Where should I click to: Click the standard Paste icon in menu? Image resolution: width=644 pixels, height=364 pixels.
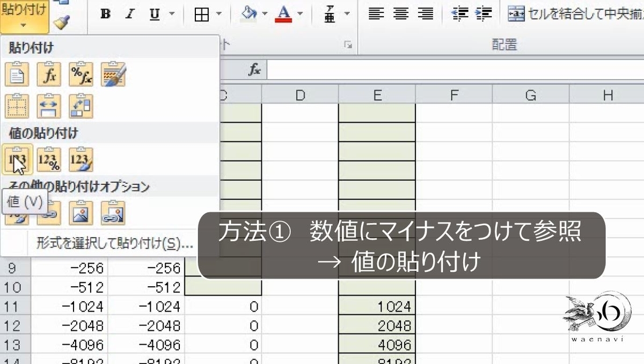[17, 74]
